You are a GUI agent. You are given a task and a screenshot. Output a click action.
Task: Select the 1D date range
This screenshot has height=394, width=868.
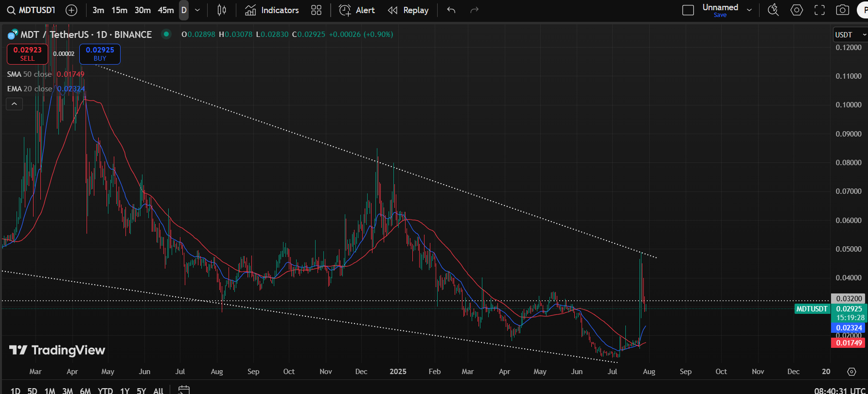pyautogui.click(x=15, y=391)
